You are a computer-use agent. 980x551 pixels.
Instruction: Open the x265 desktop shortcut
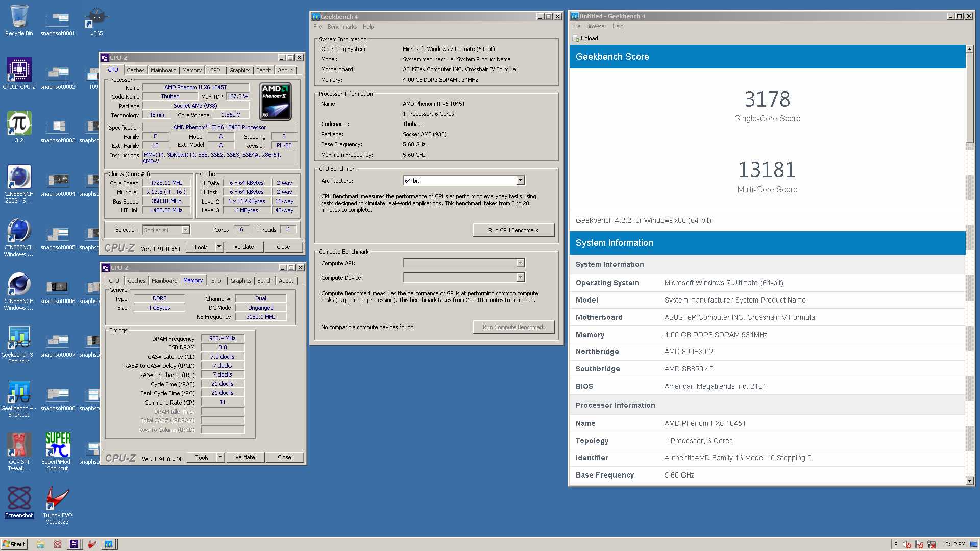pyautogui.click(x=96, y=20)
